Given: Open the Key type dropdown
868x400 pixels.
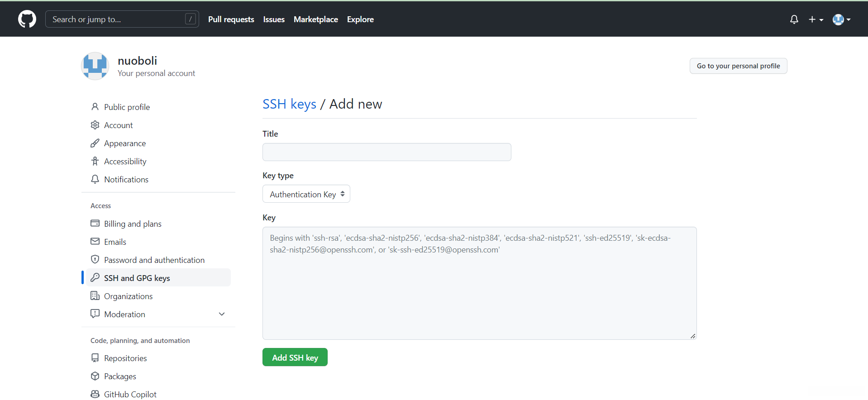Looking at the screenshot, I should 306,194.
